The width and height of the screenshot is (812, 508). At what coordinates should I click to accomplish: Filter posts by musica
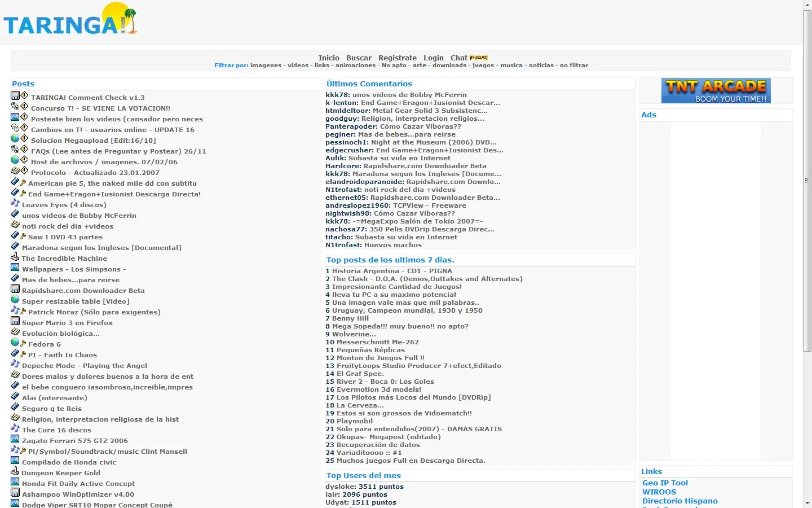(x=511, y=65)
